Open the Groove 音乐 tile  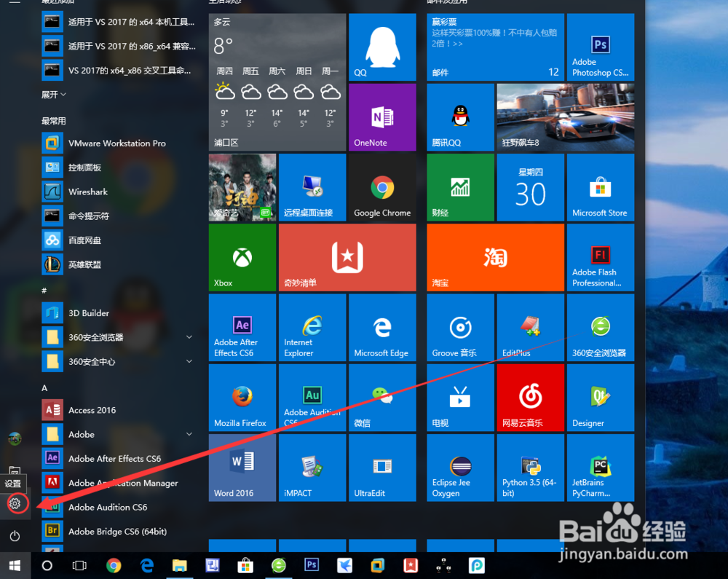pos(460,327)
